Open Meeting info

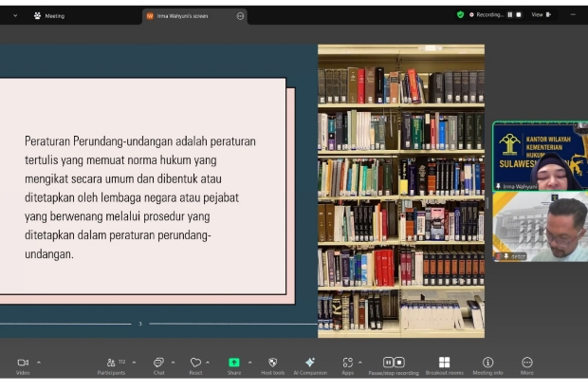(x=487, y=363)
